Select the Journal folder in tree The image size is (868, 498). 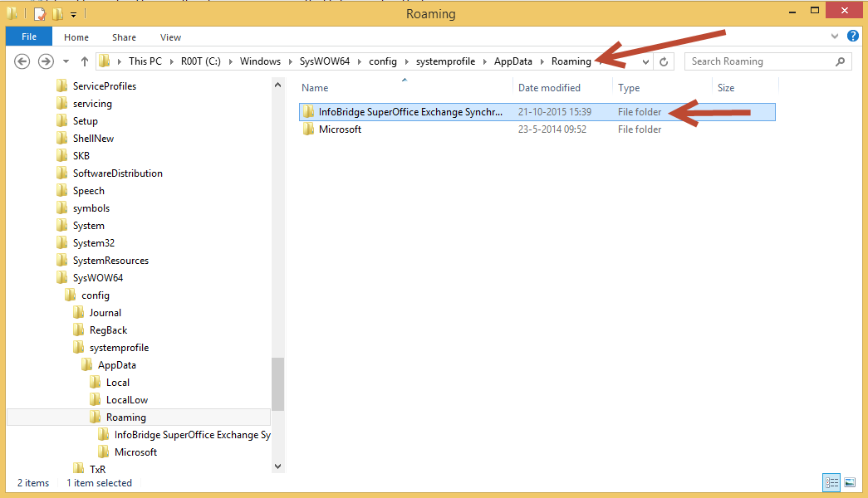pyautogui.click(x=105, y=313)
